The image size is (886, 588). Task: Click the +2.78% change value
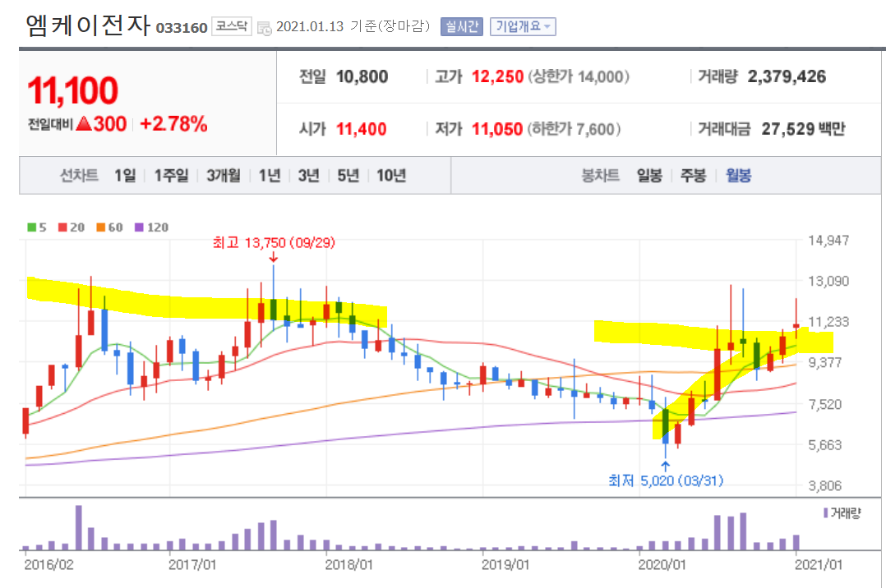[x=173, y=124]
